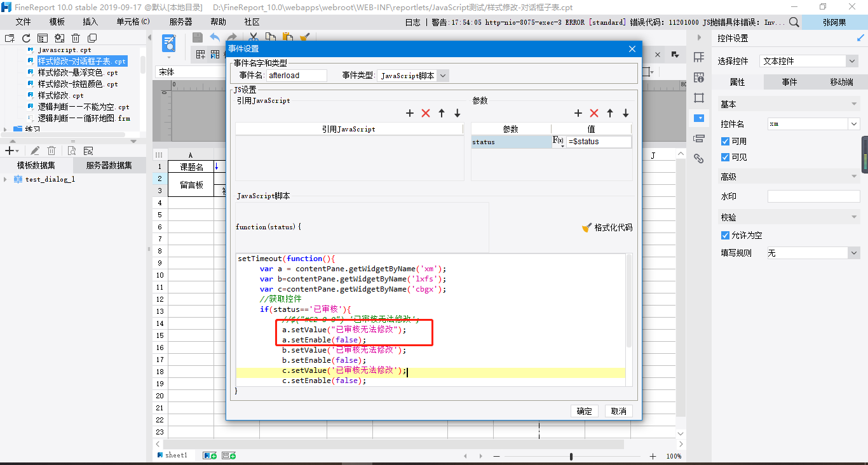Open condition attributes icon in right sidebar

(x=699, y=138)
